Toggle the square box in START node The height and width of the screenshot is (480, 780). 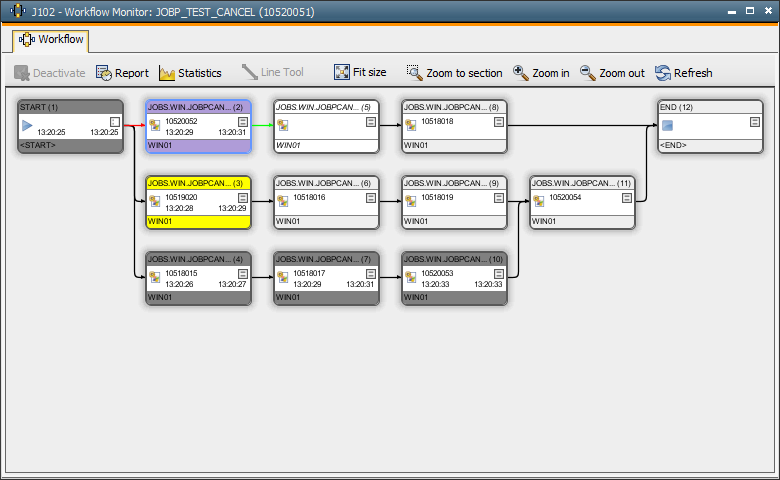click(x=114, y=122)
